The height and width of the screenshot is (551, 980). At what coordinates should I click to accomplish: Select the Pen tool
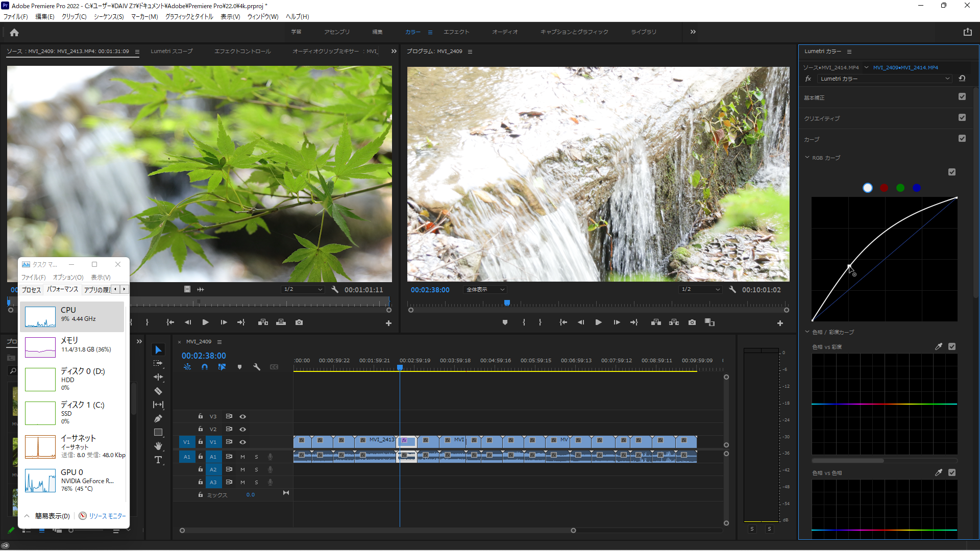tap(158, 419)
